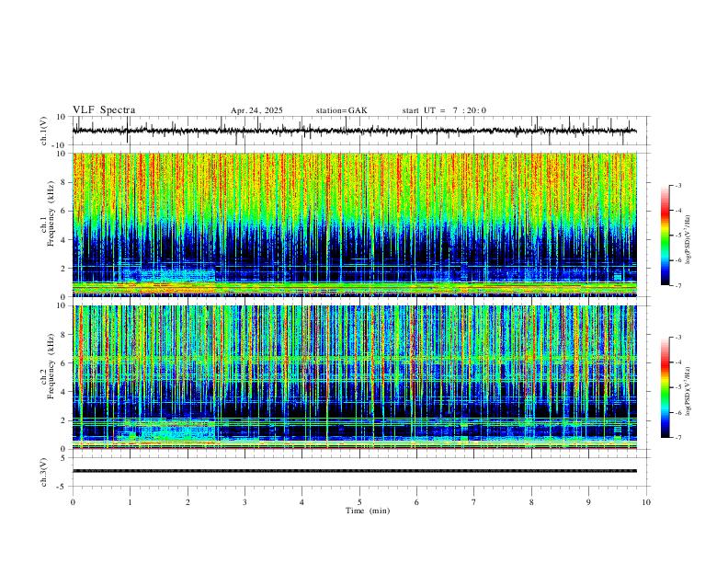The height and width of the screenshot is (563, 728).
Task: Select the date 'Apr. 24, 2025'
Action: [256, 110]
